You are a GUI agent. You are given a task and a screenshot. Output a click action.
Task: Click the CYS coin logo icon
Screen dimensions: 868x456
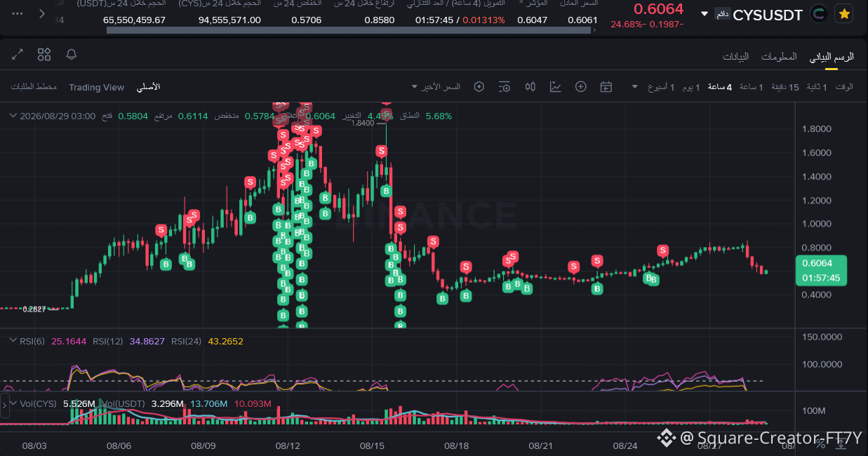(x=818, y=14)
